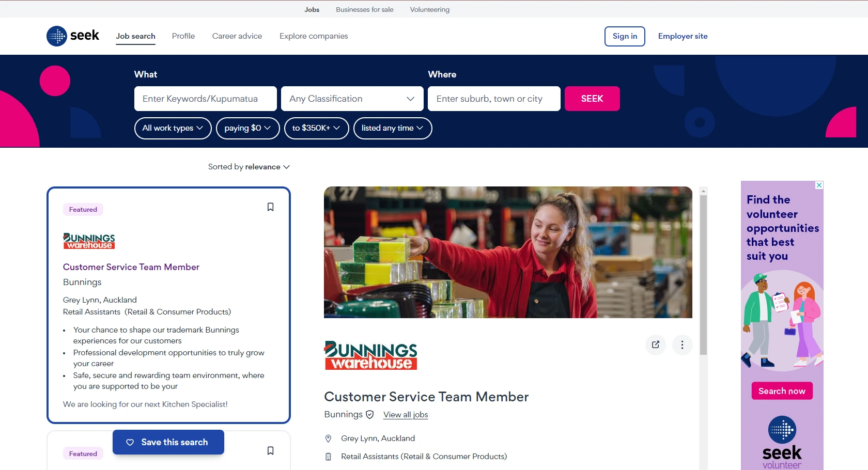Open the paying $0 minimum salary filter

(x=248, y=128)
